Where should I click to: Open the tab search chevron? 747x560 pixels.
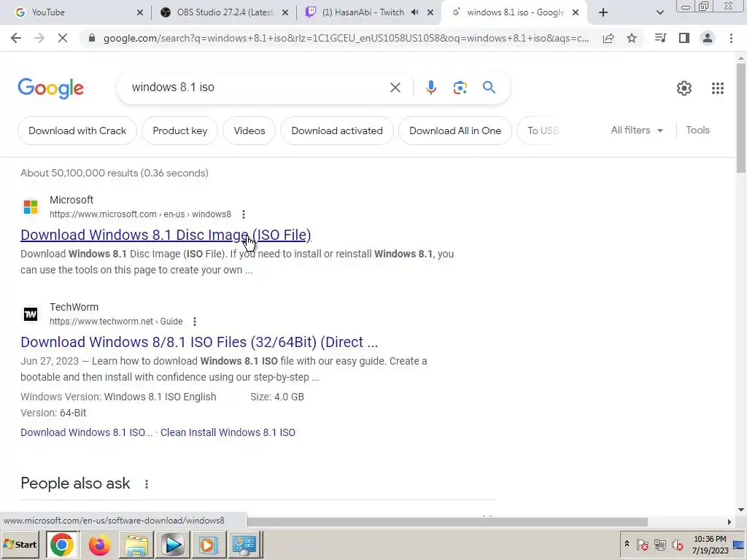coord(659,12)
